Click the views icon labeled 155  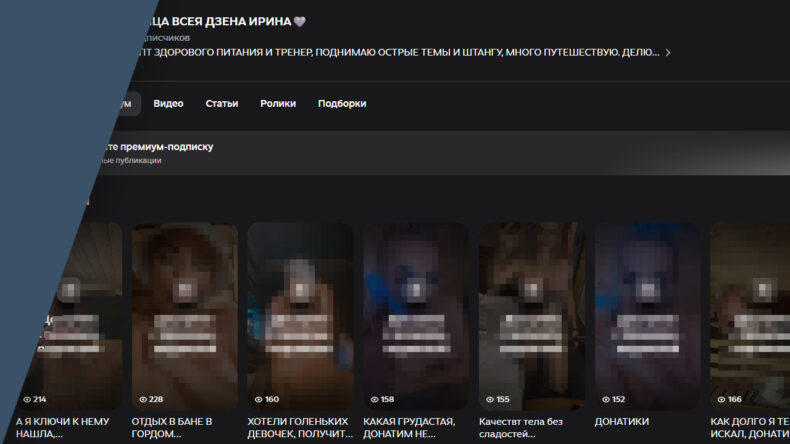click(x=490, y=399)
